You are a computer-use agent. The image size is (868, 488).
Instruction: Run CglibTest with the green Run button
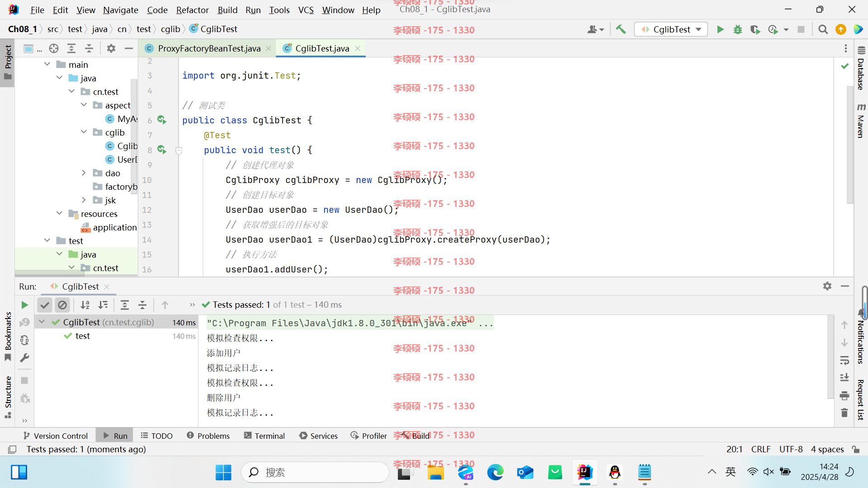pos(720,29)
